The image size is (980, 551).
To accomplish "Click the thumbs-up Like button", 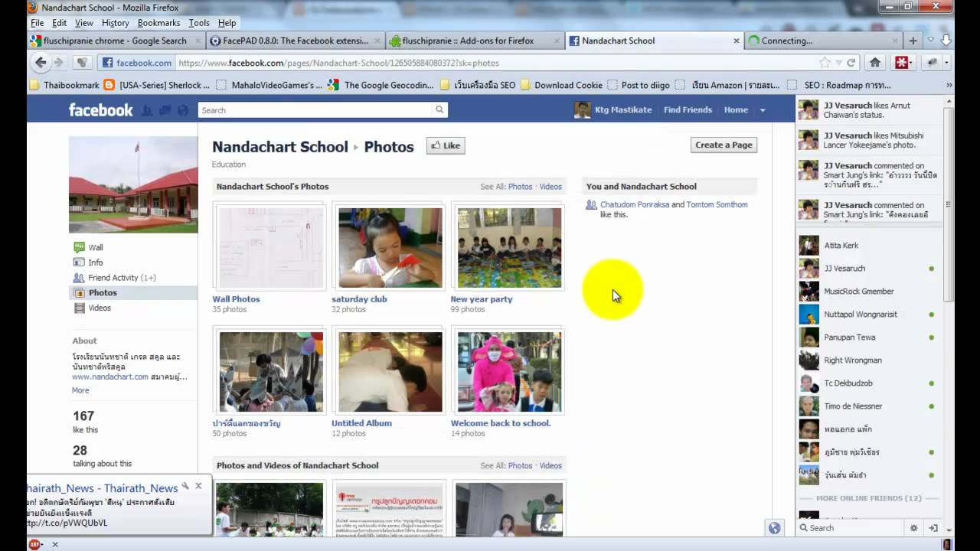I will [446, 145].
